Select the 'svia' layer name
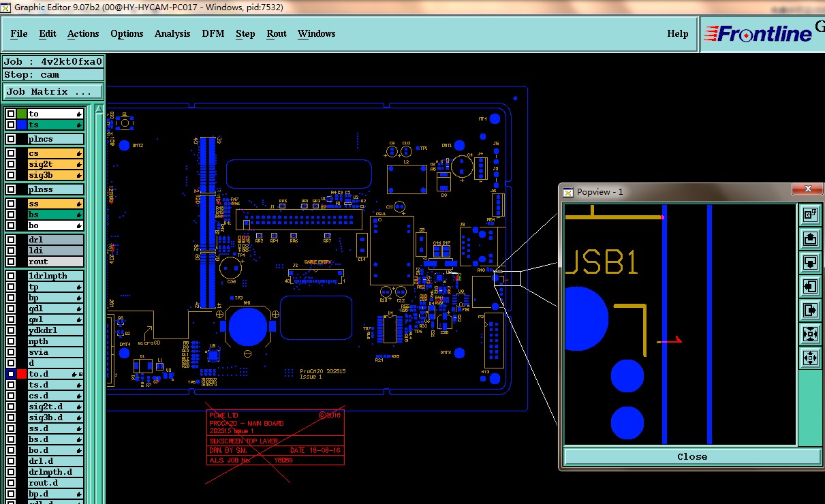Viewport: 825px width, 504px height. [x=56, y=352]
